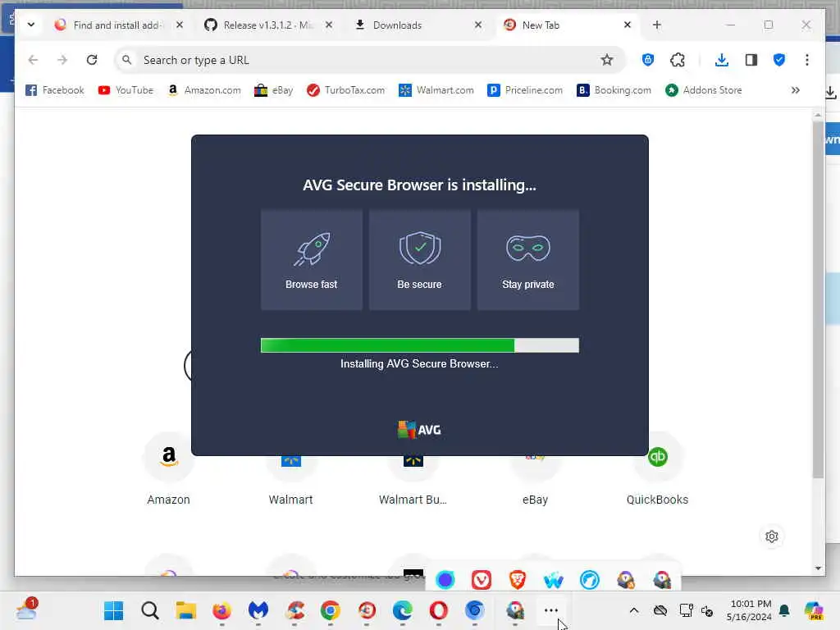Screen dimensions: 840x630
Task: Go forward to the next page
Action: (62, 60)
